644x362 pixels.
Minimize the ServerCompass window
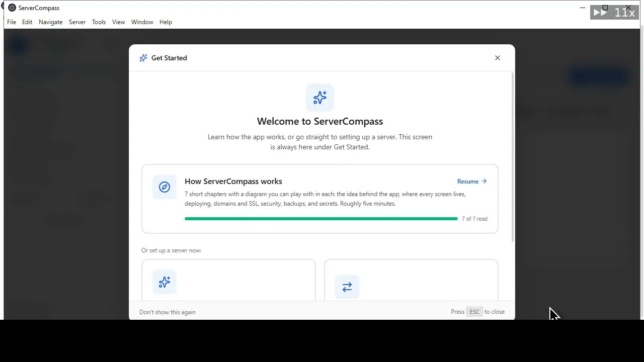coord(583,8)
